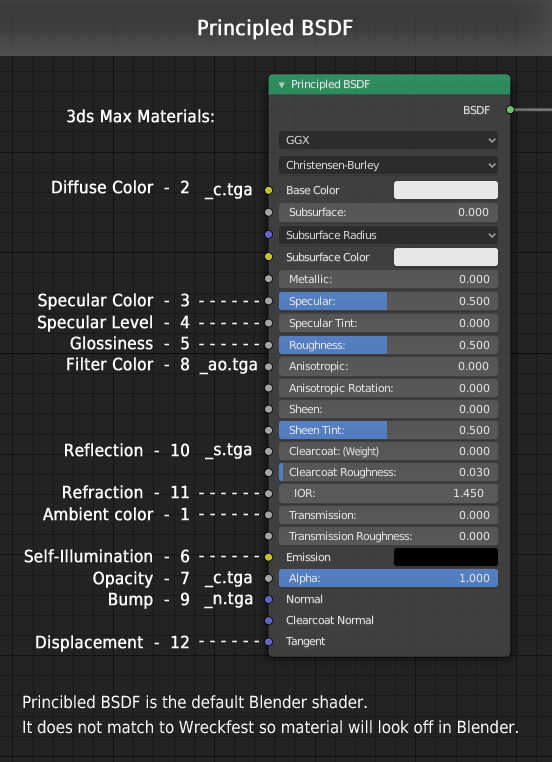Click the "Reflection - 10" label
The image size is (552, 762).
coord(126,450)
